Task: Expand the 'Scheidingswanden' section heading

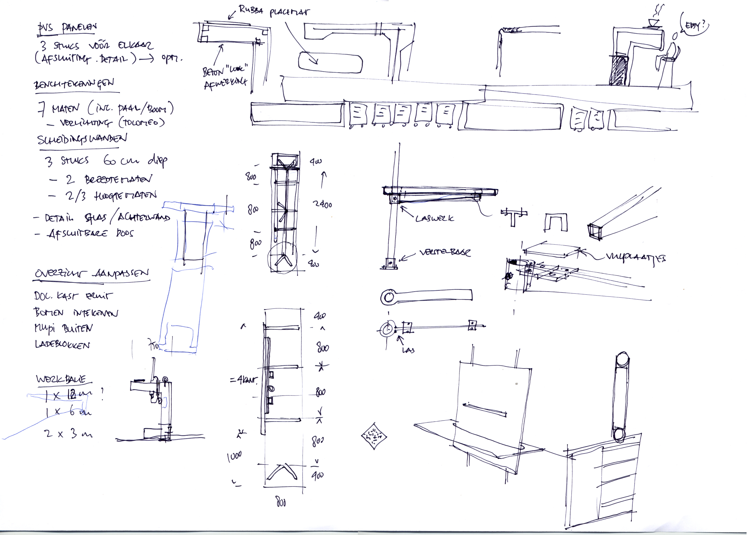Action: point(81,139)
